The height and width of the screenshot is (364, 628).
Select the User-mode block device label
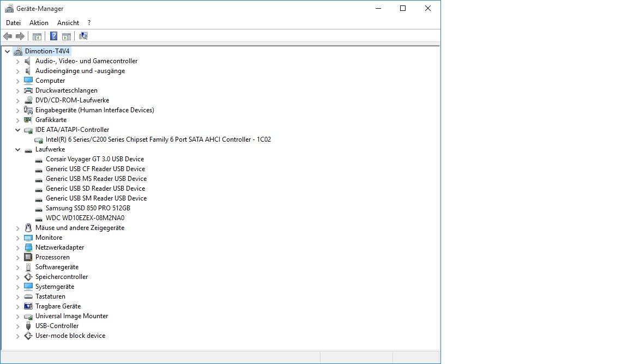point(70,336)
